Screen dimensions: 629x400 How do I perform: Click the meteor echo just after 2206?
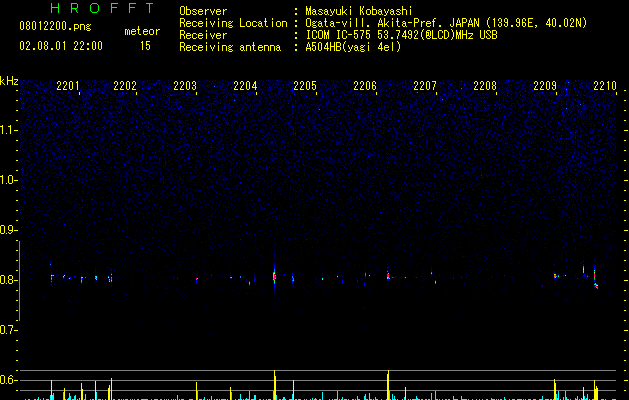coord(388,276)
